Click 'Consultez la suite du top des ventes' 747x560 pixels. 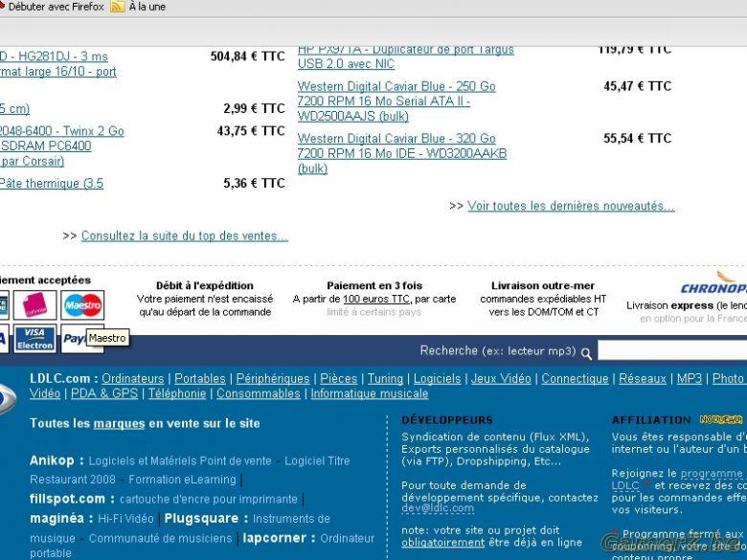tap(185, 235)
